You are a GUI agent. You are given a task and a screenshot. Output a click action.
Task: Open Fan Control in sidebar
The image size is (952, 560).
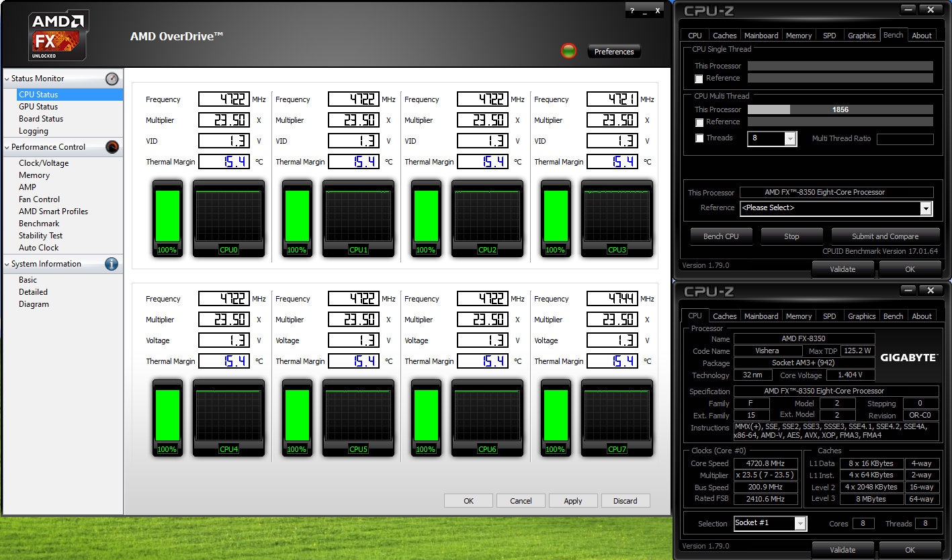39,199
